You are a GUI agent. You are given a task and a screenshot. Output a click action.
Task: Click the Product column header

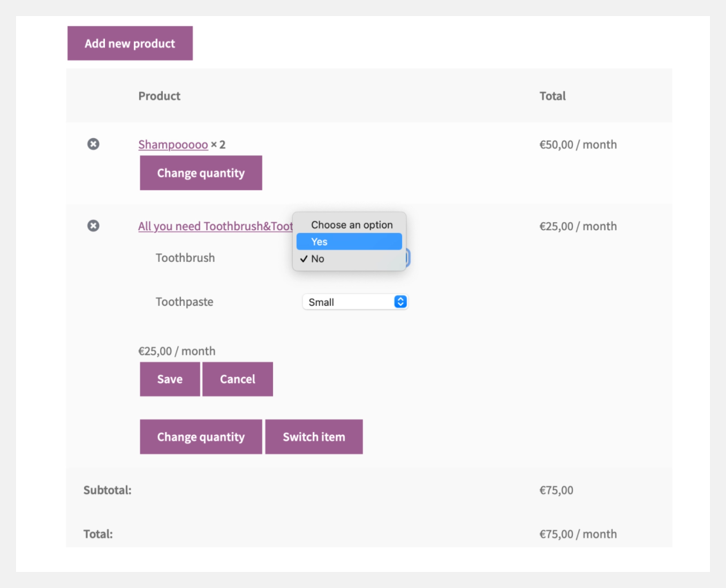(160, 96)
